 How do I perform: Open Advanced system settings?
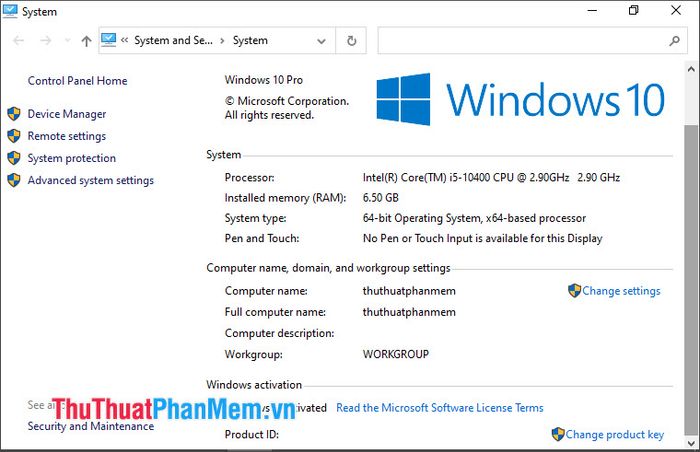[91, 180]
